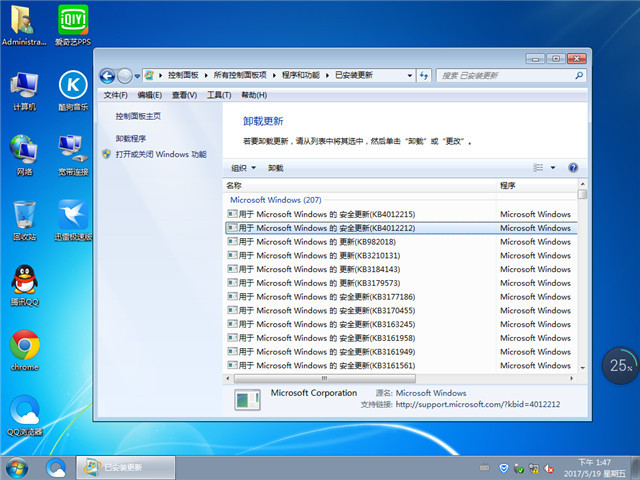Click 打开或关闭 Windows 功能 link
The height and width of the screenshot is (480, 640).
coord(161,154)
